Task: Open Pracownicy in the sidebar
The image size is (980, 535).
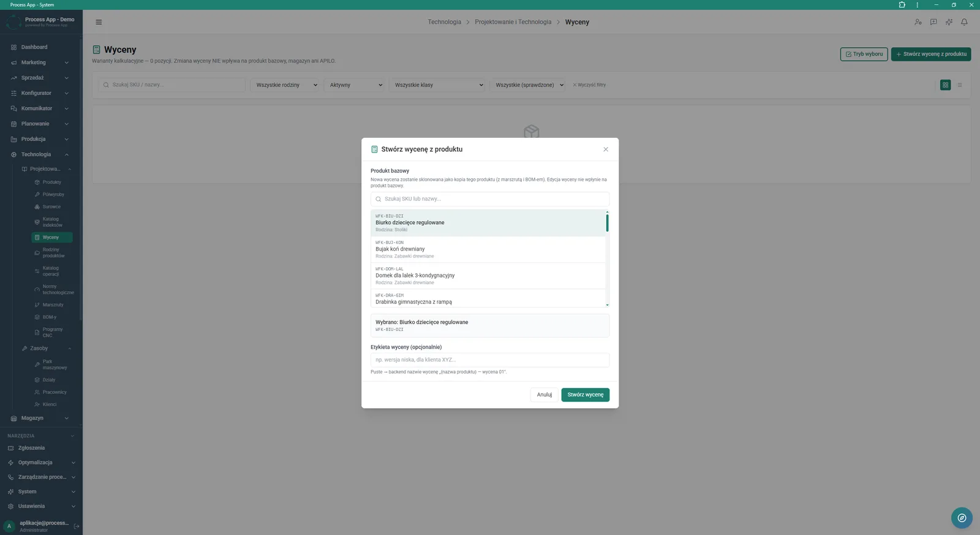Action: click(x=52, y=392)
